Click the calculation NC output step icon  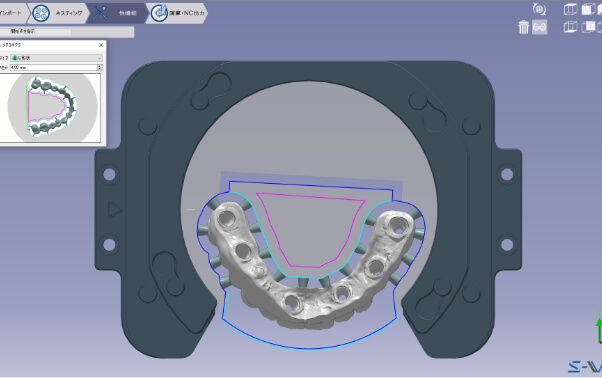159,13
